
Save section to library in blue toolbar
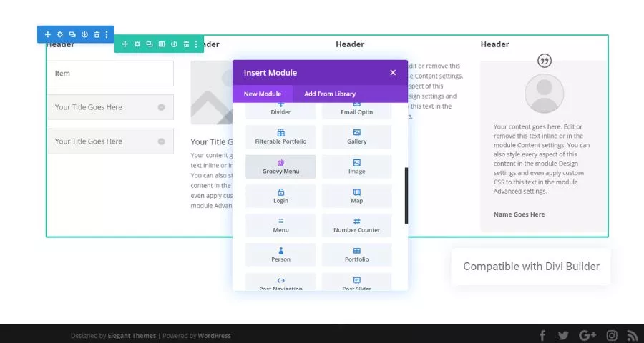(x=84, y=34)
